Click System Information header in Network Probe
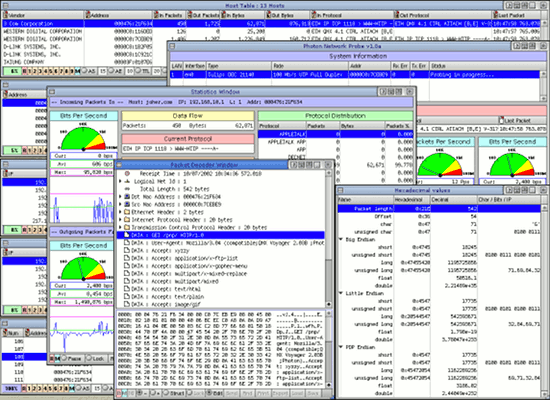The height and width of the screenshot is (400, 550). click(358, 56)
